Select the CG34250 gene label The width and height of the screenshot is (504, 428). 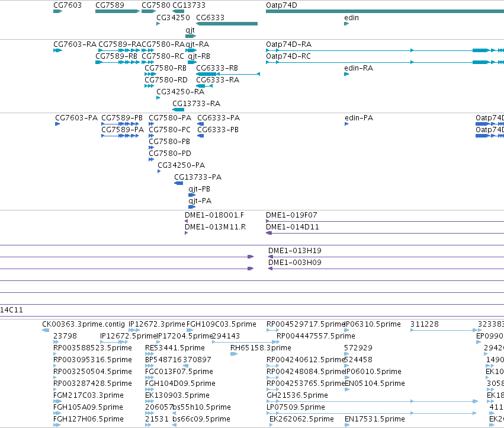click(173, 18)
